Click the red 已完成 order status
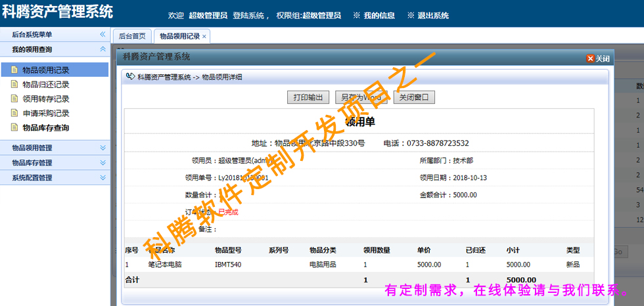This screenshot has height=306, width=644. [x=228, y=212]
